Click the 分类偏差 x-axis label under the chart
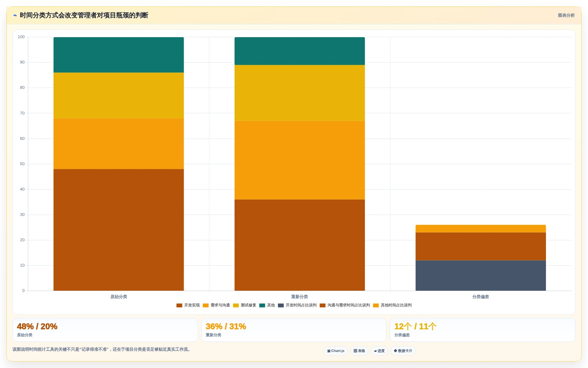 (480, 297)
